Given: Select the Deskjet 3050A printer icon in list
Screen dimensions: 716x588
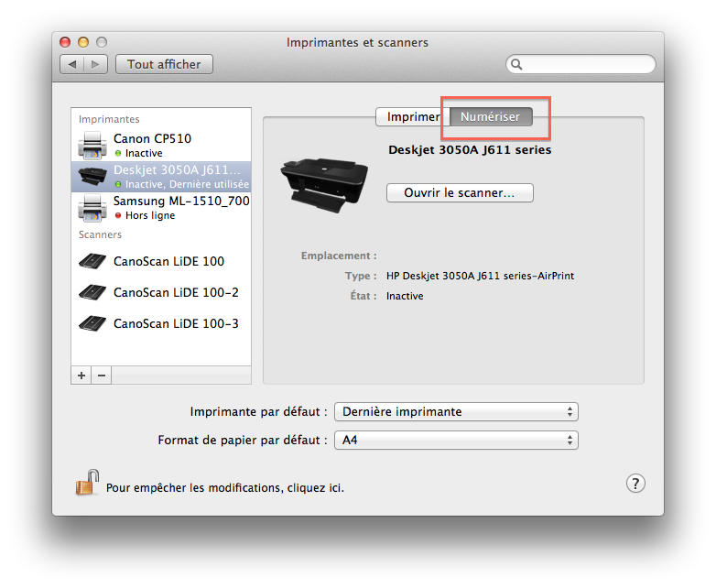Looking at the screenshot, I should coord(92,176).
